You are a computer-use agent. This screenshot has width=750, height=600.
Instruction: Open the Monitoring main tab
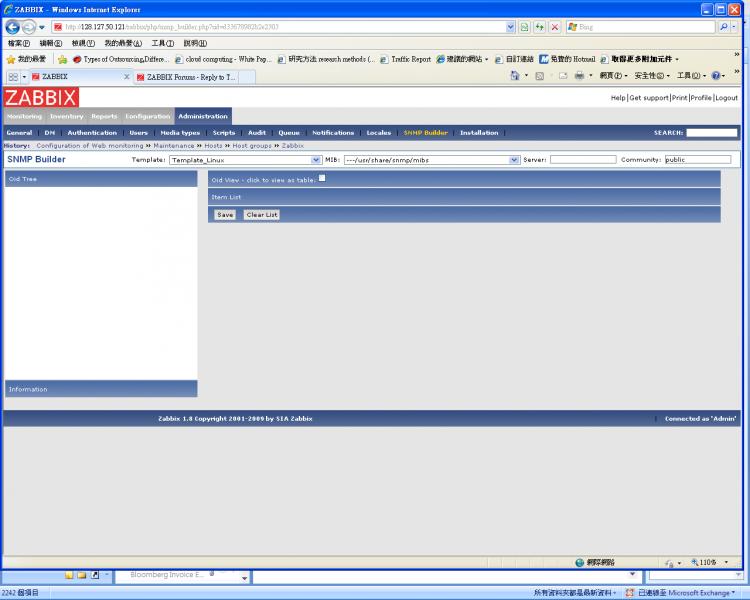pyautogui.click(x=24, y=116)
